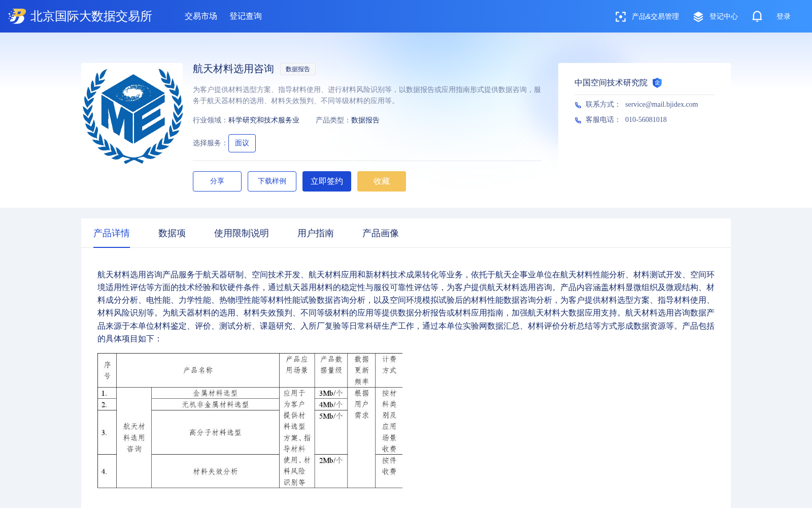The image size is (812, 508).
Task: Click the phone number 010-56081018
Action: [646, 120]
